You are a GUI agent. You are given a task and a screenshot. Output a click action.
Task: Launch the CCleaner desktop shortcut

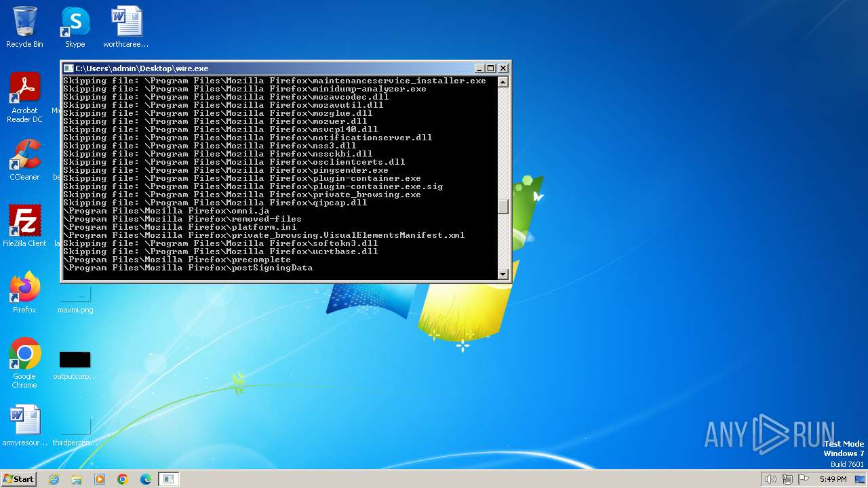[x=24, y=160]
